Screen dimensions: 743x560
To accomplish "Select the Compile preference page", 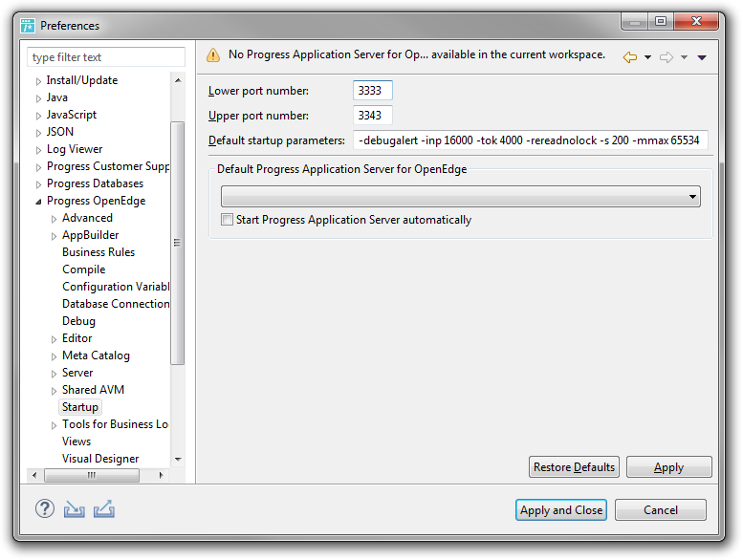I will click(x=84, y=269).
